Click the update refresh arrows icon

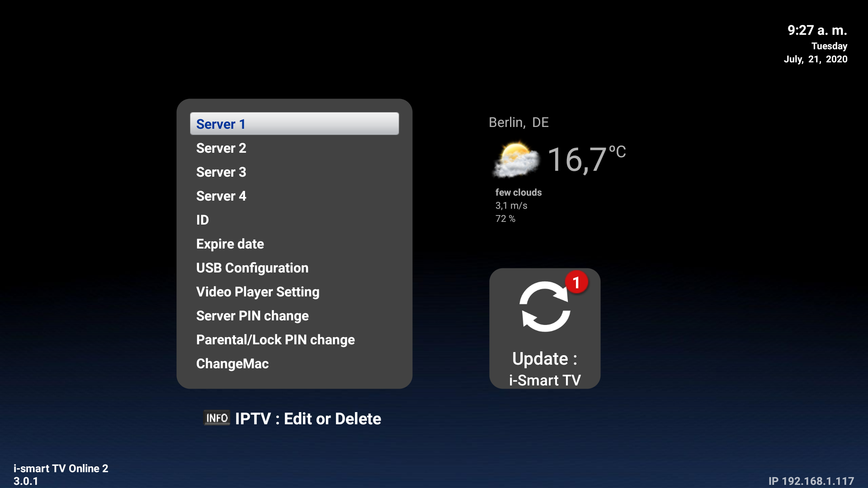tap(545, 307)
